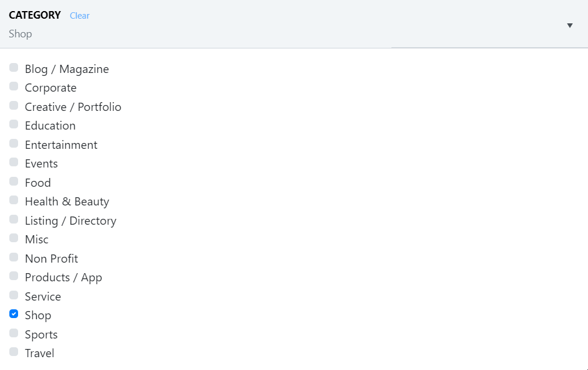The height and width of the screenshot is (370, 588).
Task: Select the Education checkbox
Action: point(14,124)
